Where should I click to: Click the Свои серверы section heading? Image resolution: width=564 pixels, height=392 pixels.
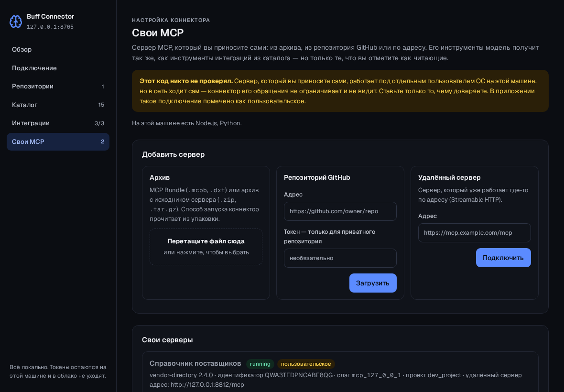[167, 340]
